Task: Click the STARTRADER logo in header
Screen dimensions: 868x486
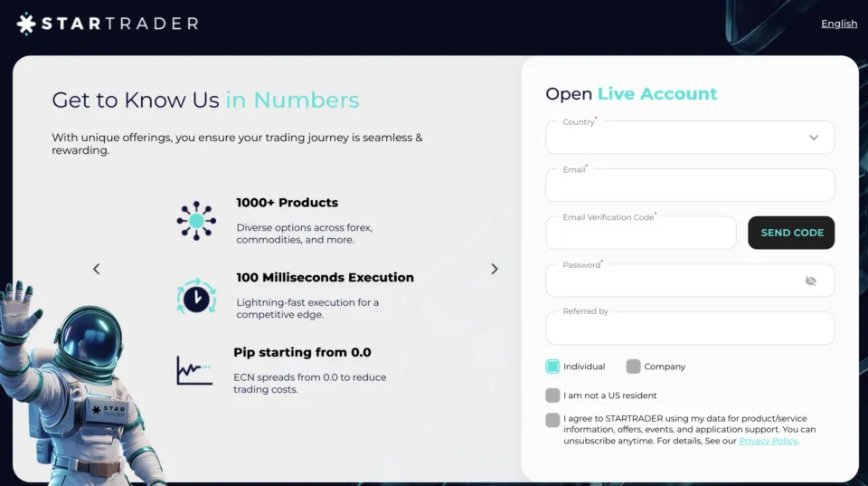Action: (x=108, y=24)
